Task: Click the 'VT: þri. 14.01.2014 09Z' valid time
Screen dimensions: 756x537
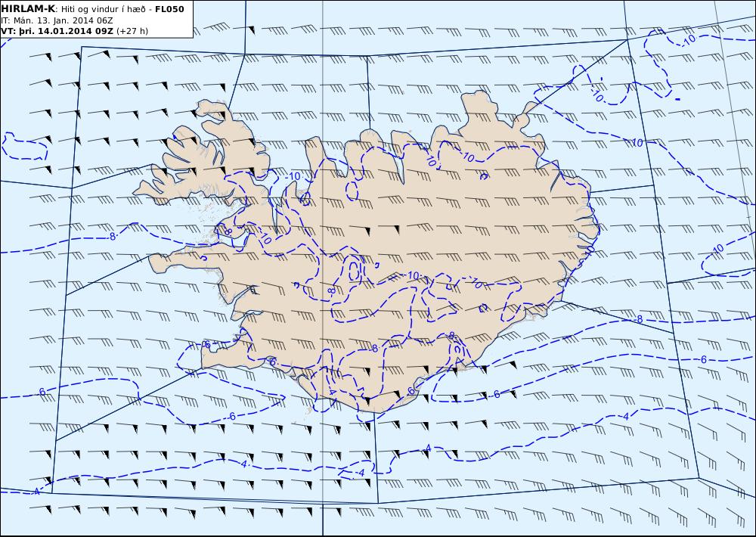Action: pyautogui.click(x=57, y=31)
